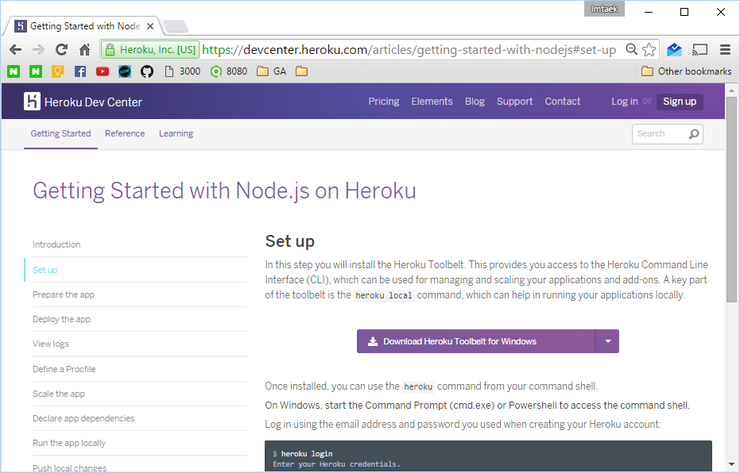Open the Other bookmarks folder
Screen dimensions: 740x473
pos(686,71)
